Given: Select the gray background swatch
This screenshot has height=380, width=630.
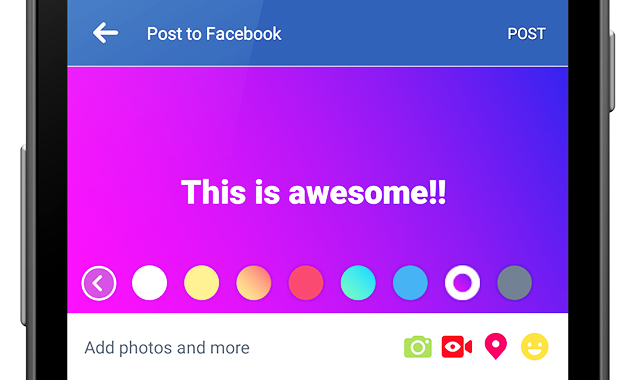Looking at the screenshot, I should pyautogui.click(x=514, y=283).
